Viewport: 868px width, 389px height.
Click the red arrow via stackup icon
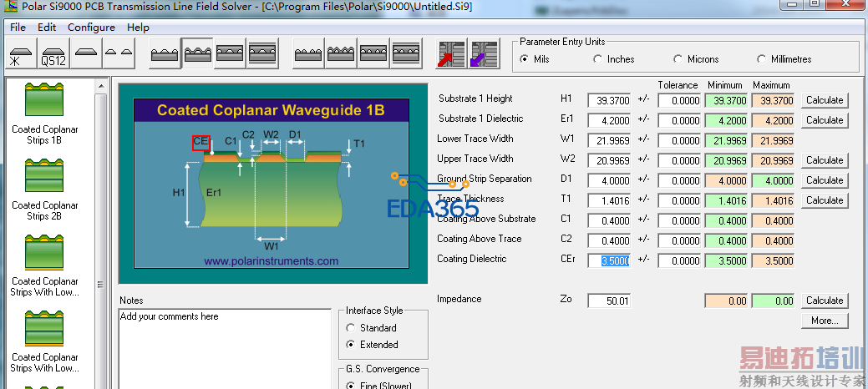pyautogui.click(x=451, y=53)
